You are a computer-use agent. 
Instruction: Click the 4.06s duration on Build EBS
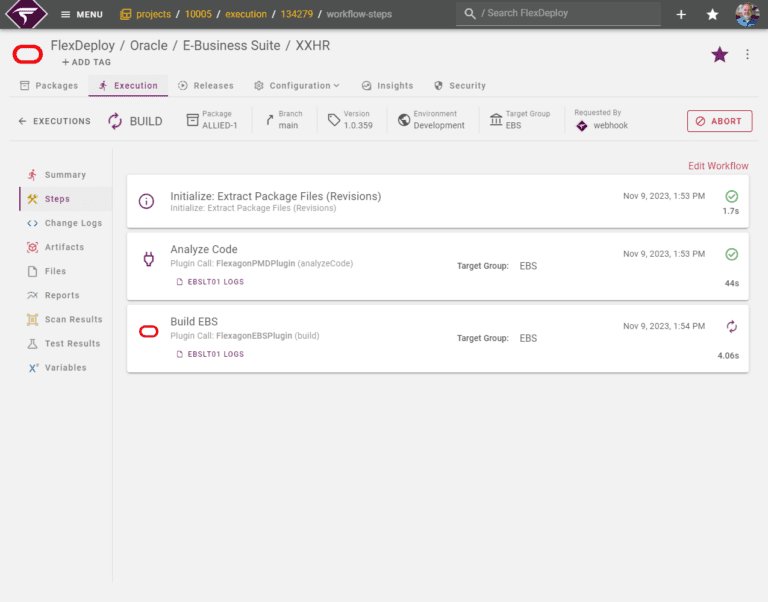(x=728, y=356)
